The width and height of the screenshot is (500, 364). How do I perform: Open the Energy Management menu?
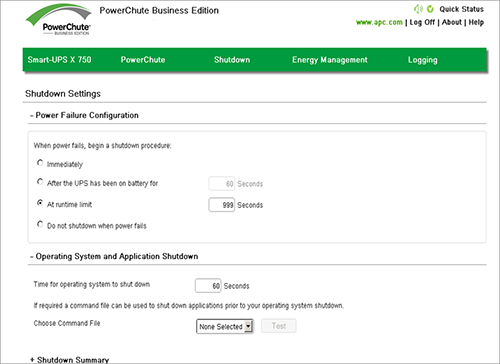330,60
